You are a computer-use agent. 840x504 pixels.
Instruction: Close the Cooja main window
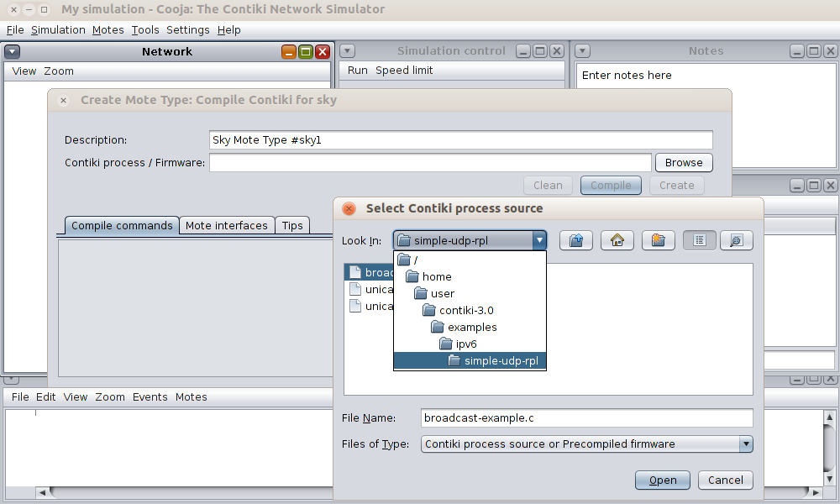click(x=14, y=9)
